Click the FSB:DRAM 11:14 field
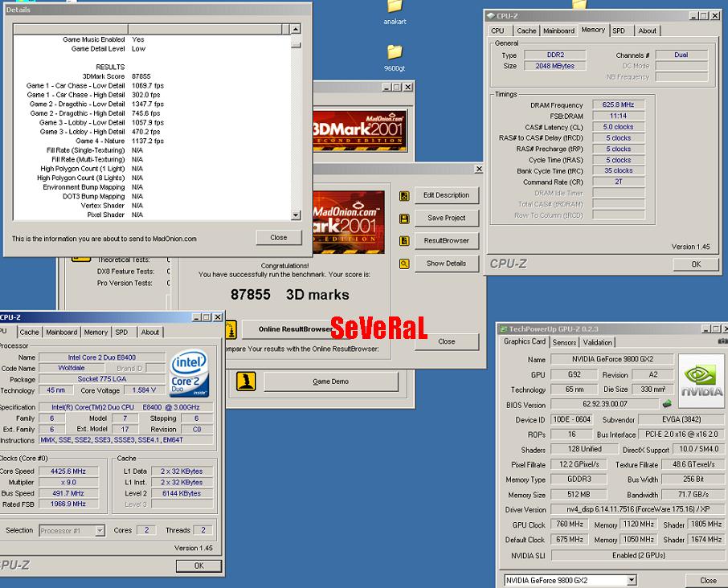Screen dimensions: 728x588 (x=618, y=116)
